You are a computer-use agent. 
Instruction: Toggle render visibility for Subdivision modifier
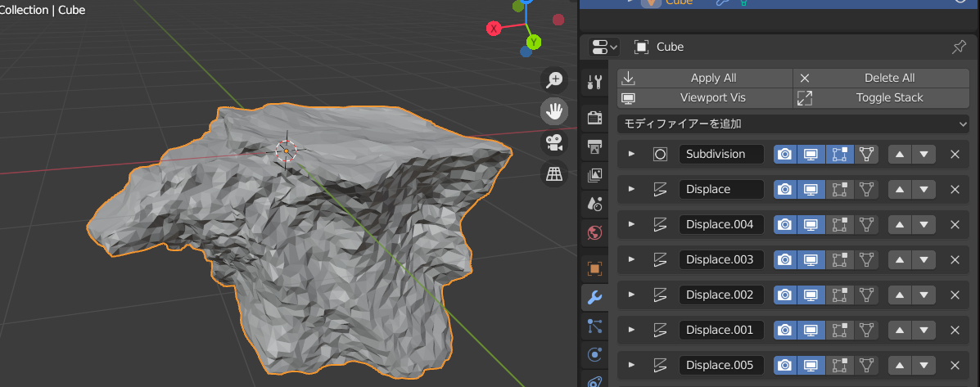(x=786, y=154)
